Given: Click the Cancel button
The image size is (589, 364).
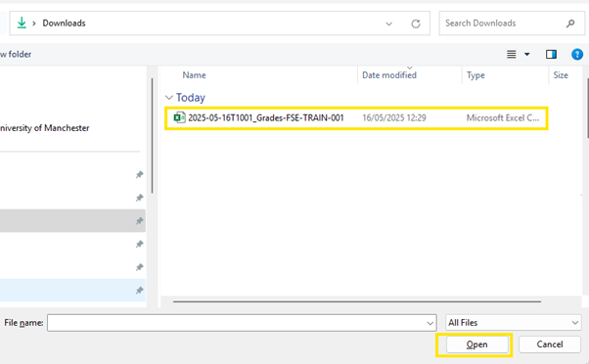Looking at the screenshot, I should (x=550, y=344).
